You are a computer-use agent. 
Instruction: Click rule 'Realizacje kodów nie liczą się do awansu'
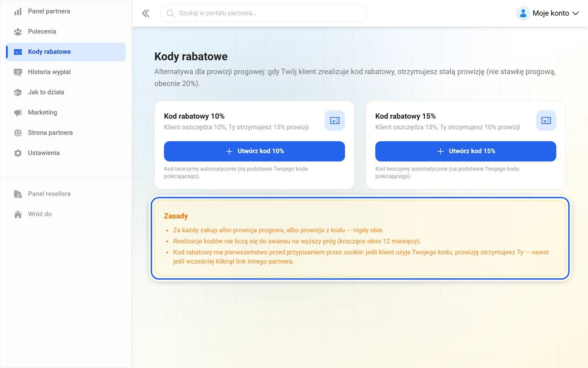297,241
